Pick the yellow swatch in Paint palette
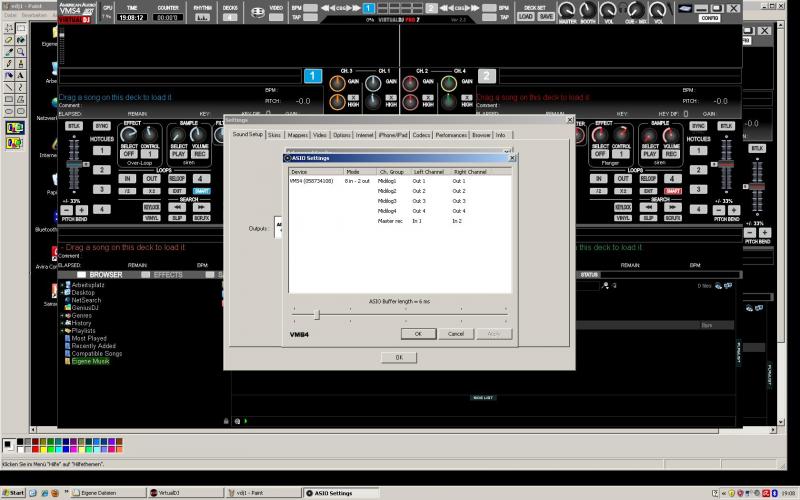Viewport: 800px width, 500px height. 43,449
